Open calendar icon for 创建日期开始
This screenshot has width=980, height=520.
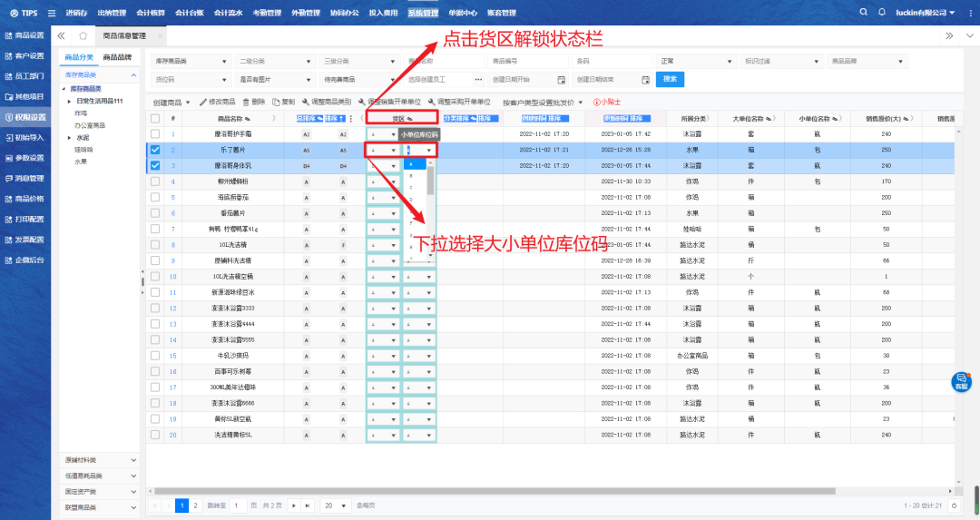(561, 80)
